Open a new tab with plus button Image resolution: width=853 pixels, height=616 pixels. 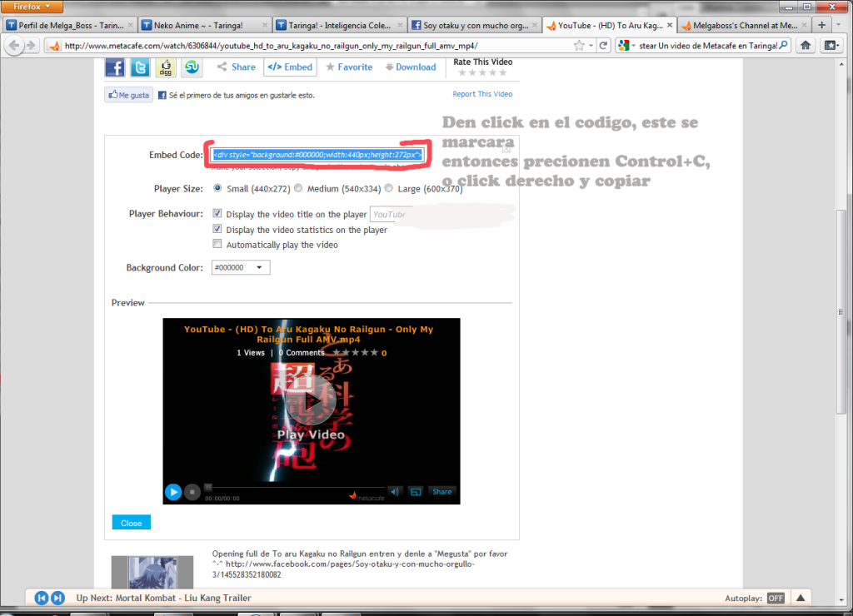pos(822,25)
